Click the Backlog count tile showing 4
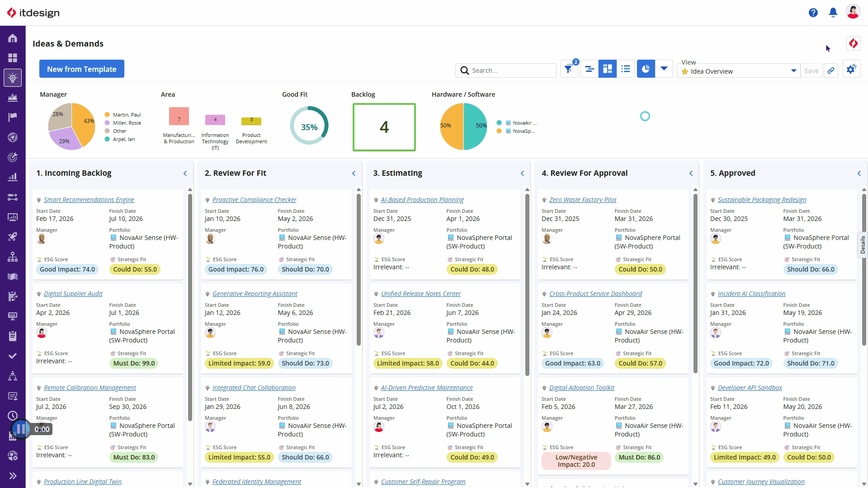868x488 pixels. click(x=384, y=127)
